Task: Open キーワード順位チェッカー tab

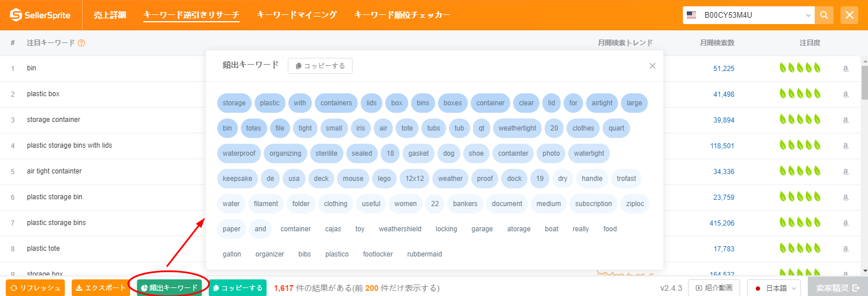Action: pyautogui.click(x=402, y=15)
